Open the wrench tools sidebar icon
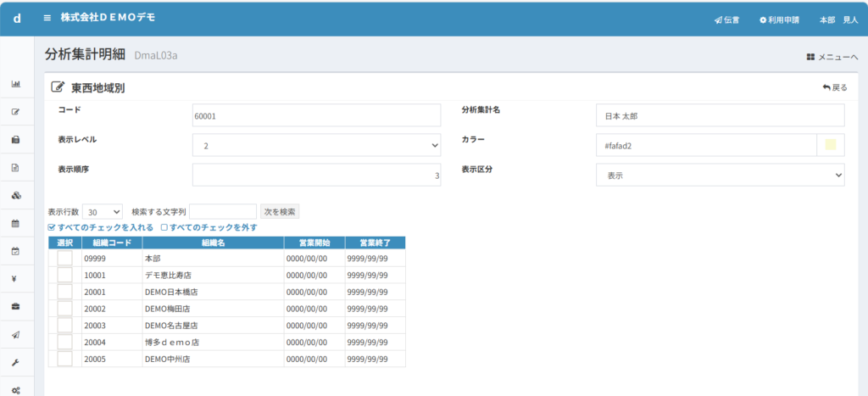868x396 pixels. (x=15, y=362)
